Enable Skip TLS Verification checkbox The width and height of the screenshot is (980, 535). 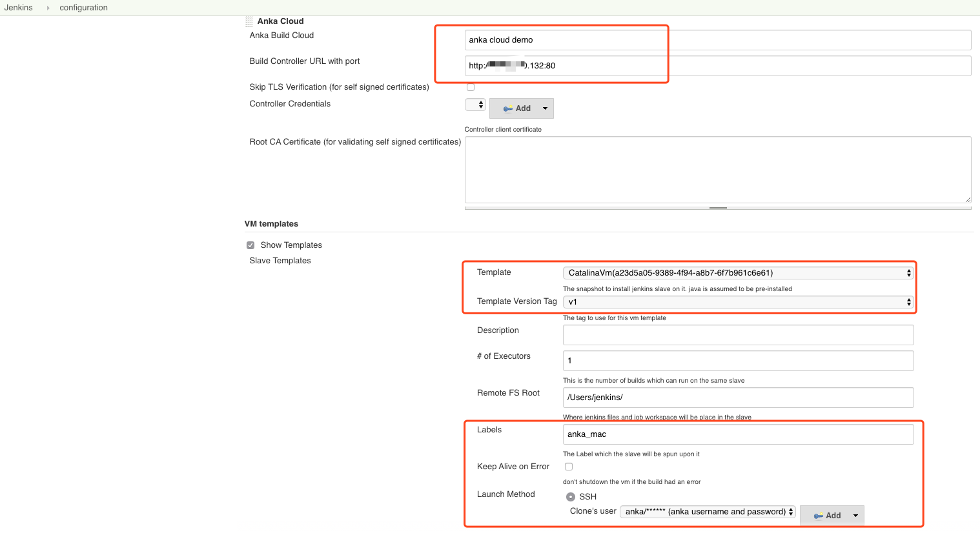(x=471, y=87)
